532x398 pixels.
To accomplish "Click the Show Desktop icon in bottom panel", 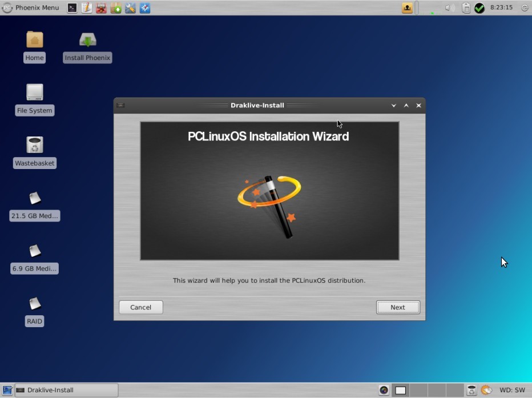I will pyautogui.click(x=7, y=390).
